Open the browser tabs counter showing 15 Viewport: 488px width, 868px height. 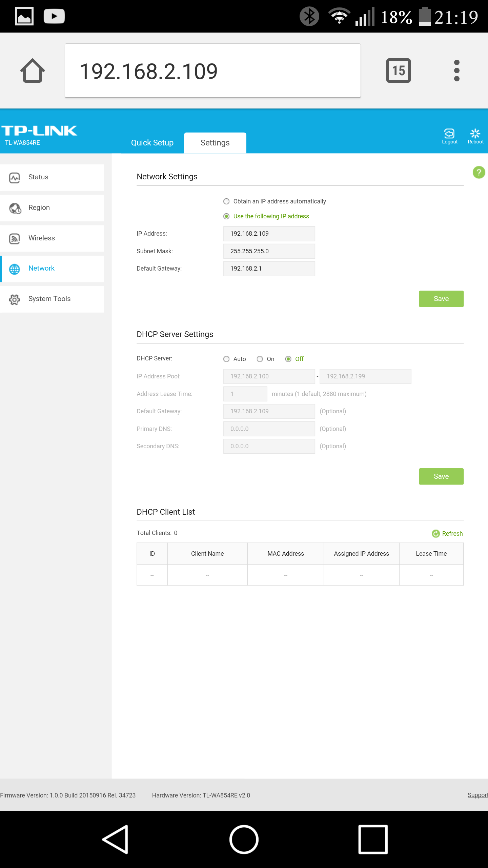398,71
